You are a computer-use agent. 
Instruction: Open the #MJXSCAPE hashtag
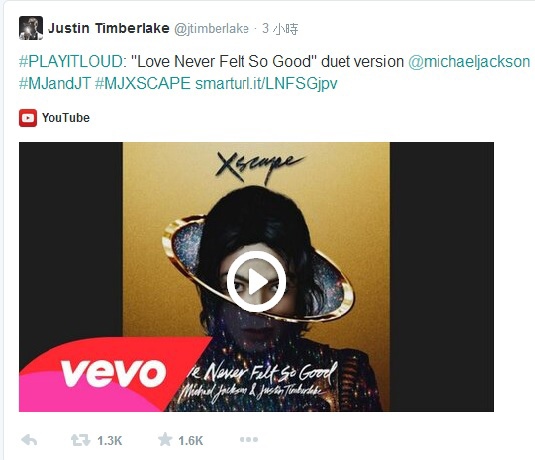coord(143,83)
